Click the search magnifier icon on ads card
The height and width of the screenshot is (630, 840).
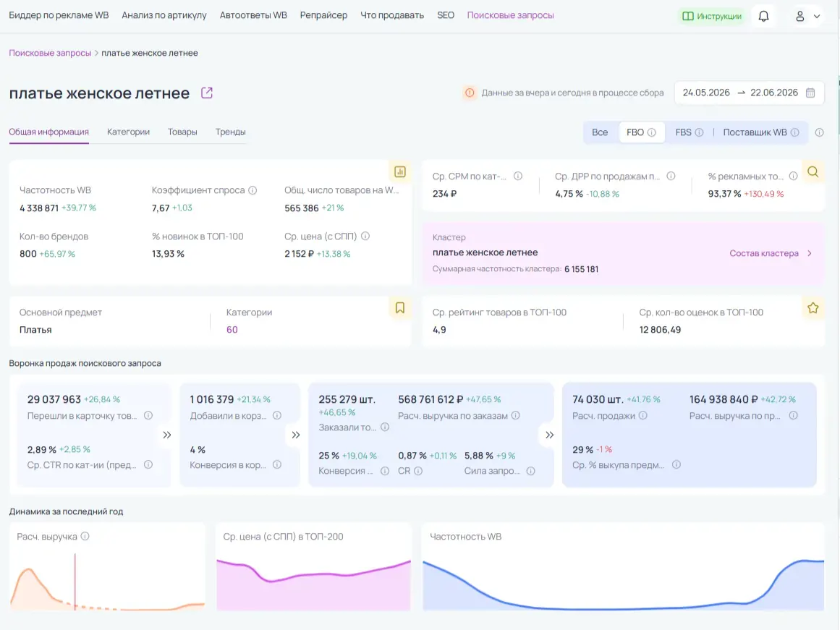(813, 171)
